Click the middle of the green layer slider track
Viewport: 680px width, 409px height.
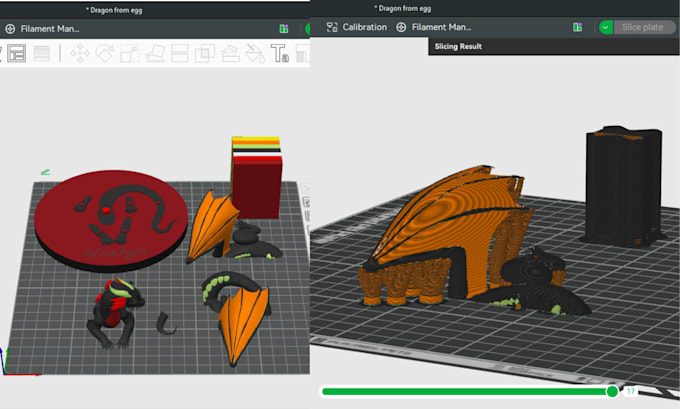[x=465, y=392]
